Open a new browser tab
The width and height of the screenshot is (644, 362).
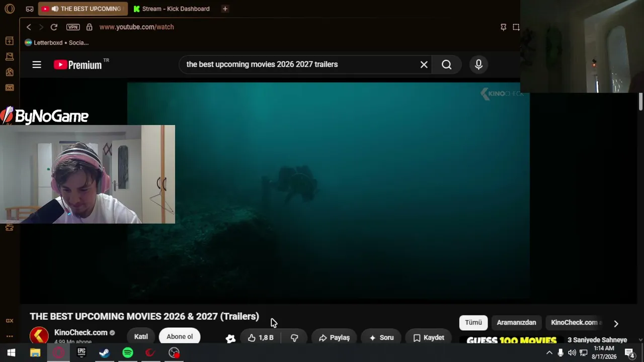(225, 9)
